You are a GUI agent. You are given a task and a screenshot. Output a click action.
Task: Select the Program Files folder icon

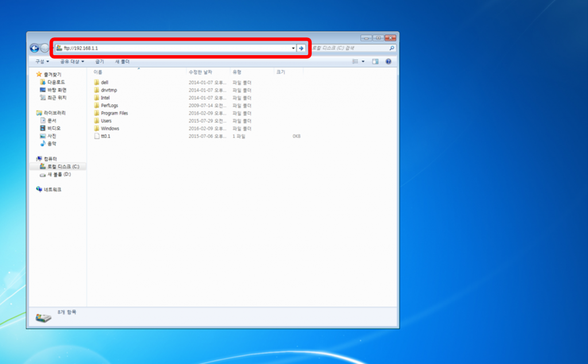[96, 113]
